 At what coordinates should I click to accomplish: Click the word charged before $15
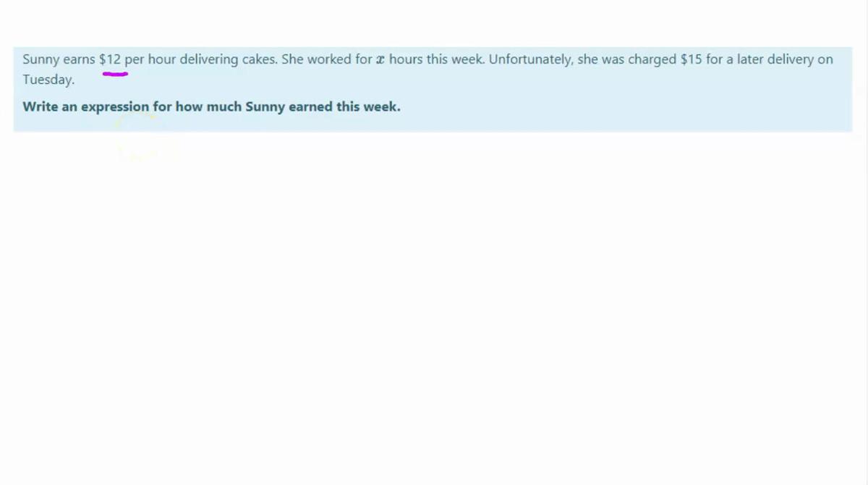point(652,59)
